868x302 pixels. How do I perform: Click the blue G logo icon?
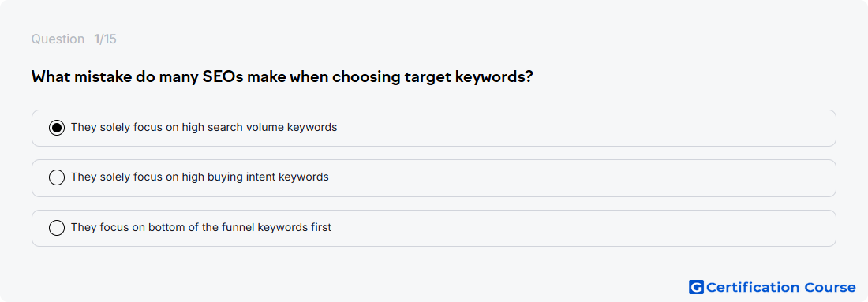pos(696,287)
